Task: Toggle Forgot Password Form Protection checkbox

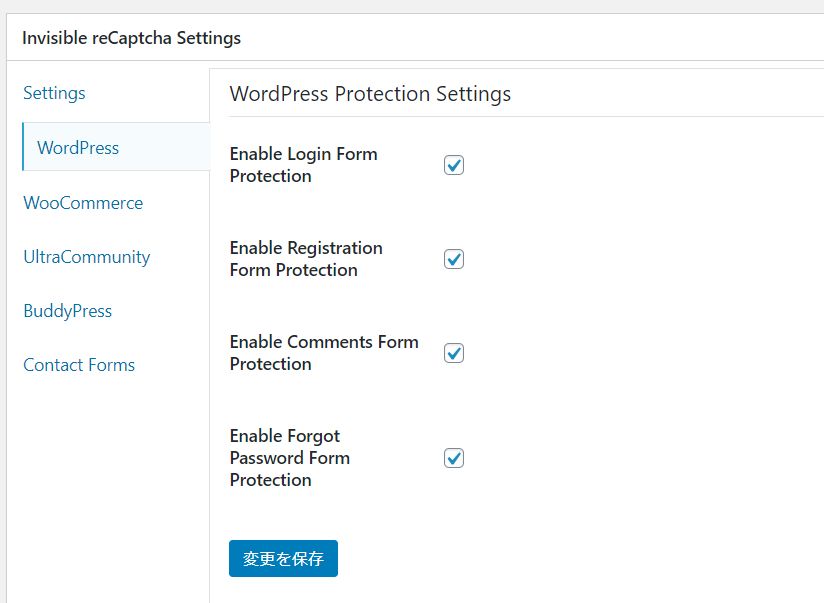Action: [x=454, y=458]
